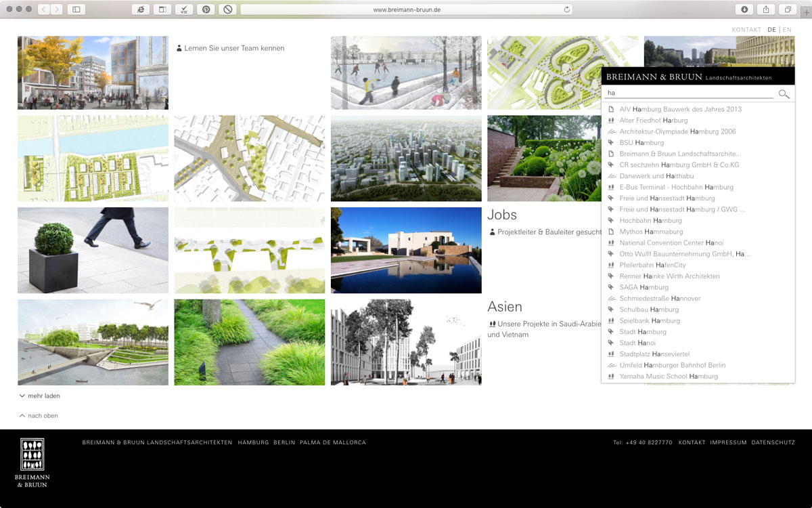Click the search magnifier icon
The width and height of the screenshot is (812, 508).
click(x=784, y=94)
